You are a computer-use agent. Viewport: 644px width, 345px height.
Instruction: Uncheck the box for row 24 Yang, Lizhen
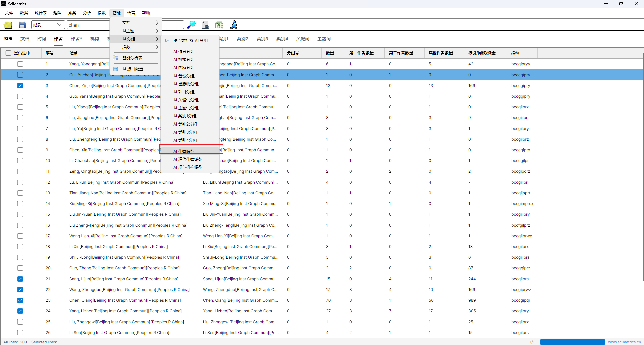pos(20,311)
